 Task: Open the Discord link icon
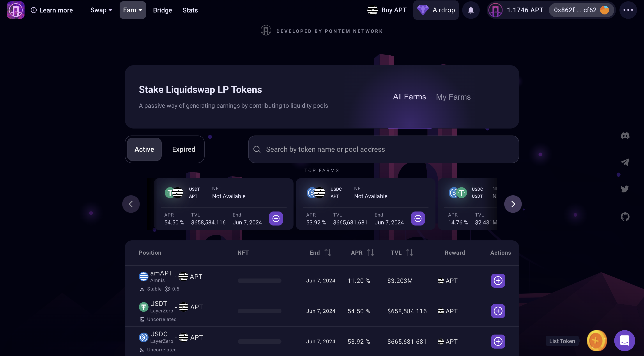point(625,136)
